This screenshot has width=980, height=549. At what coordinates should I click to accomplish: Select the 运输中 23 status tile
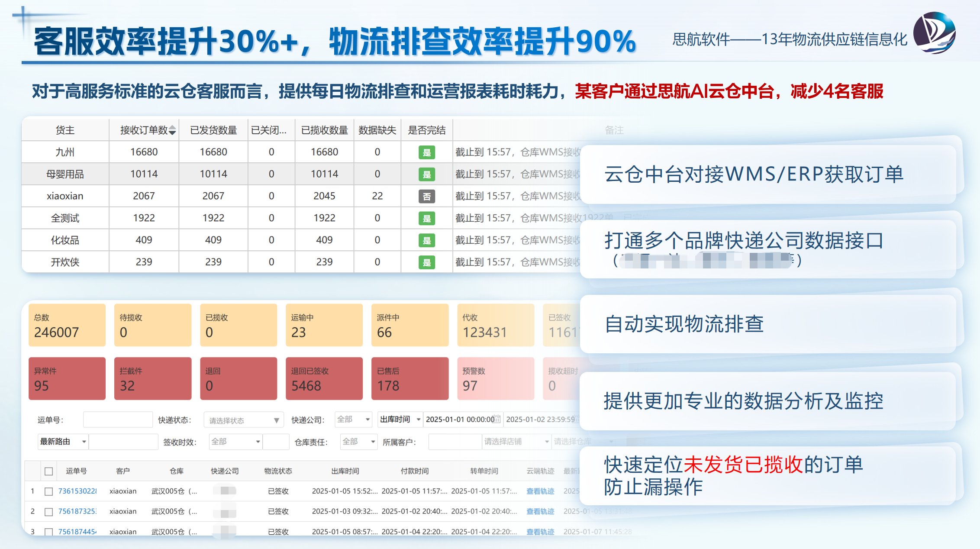pos(324,325)
